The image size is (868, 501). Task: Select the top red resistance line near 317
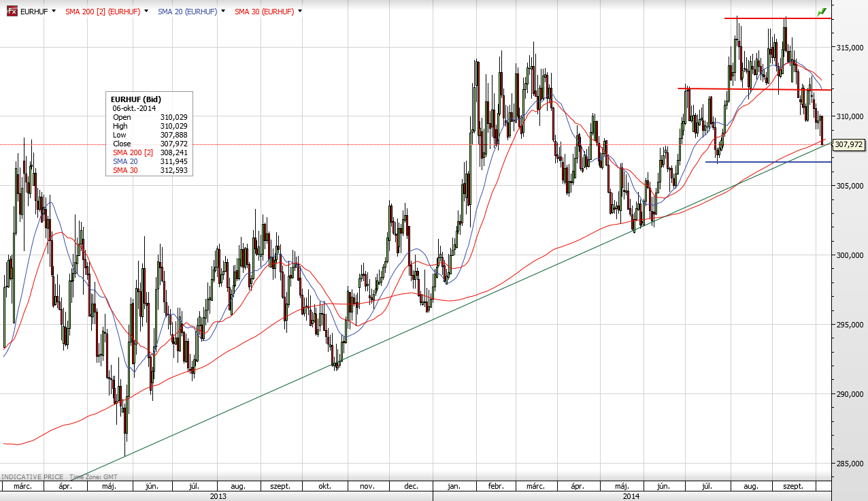778,18
